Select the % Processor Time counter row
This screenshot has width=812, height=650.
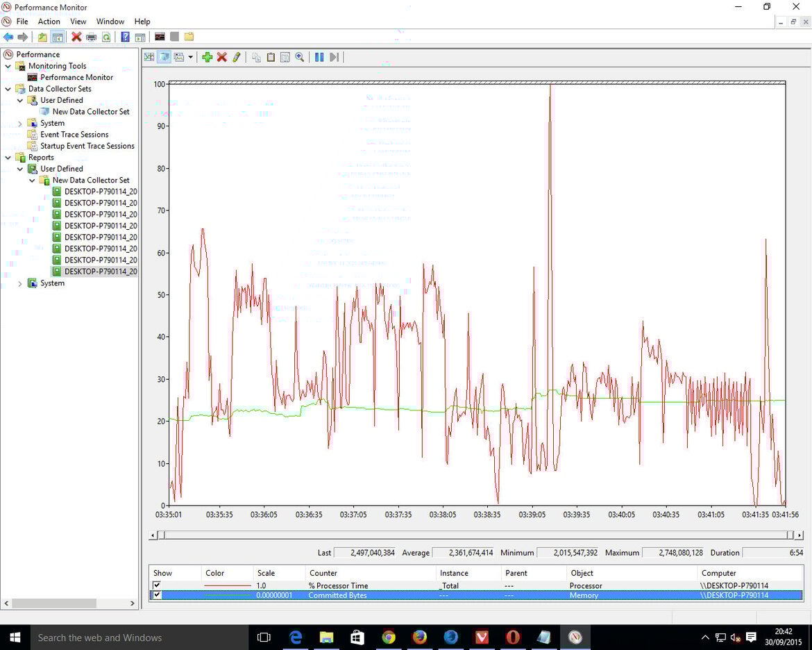(x=476, y=585)
